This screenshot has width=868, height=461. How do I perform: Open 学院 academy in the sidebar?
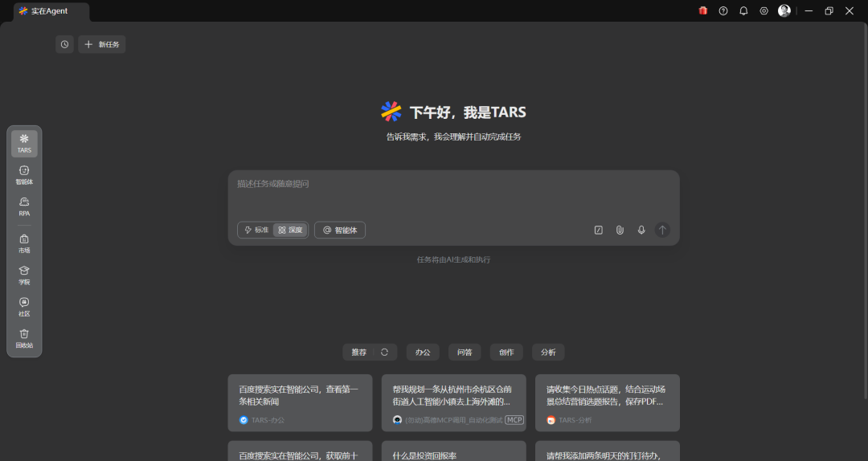pyautogui.click(x=24, y=275)
